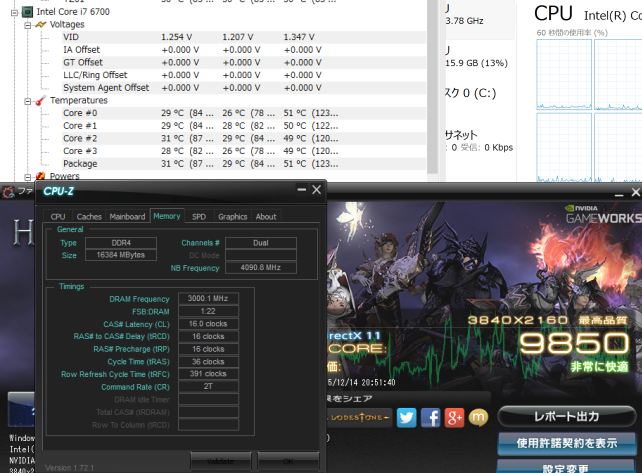Minimize the CPU-Z window
This screenshot has height=473, width=642.
click(x=302, y=190)
